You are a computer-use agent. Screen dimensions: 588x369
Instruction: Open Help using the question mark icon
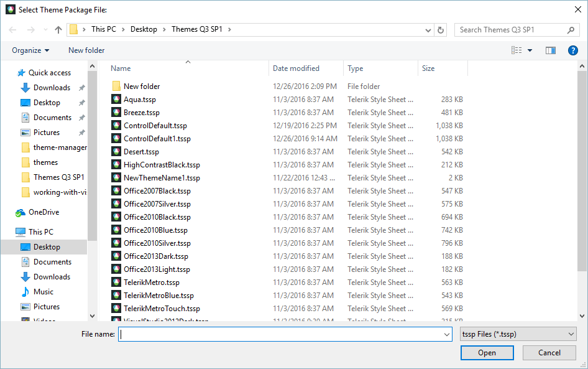pos(572,50)
